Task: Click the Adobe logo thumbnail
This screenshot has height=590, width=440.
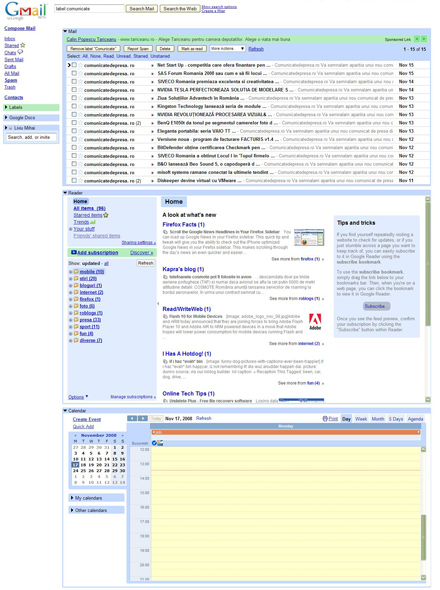Action: 315,322
